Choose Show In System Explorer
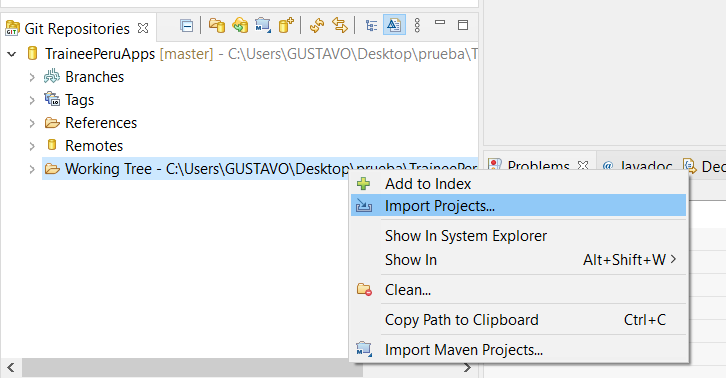Viewport: 726px width, 378px height. [518, 236]
